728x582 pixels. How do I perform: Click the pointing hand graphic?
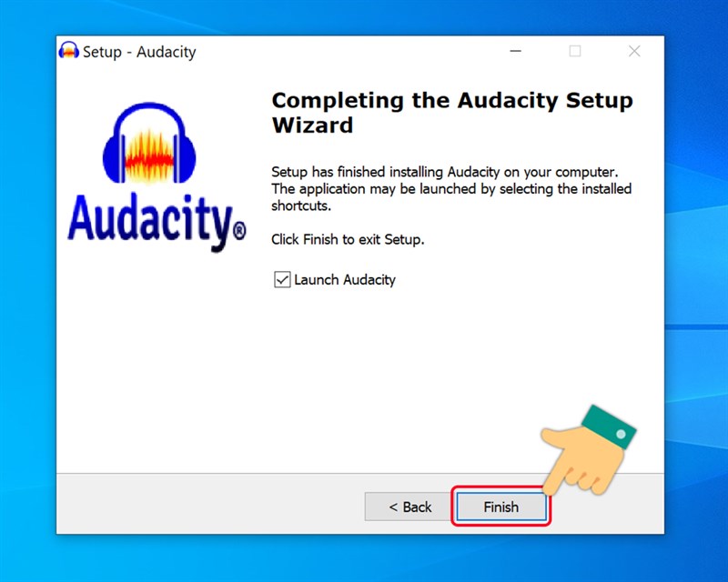tap(589, 450)
